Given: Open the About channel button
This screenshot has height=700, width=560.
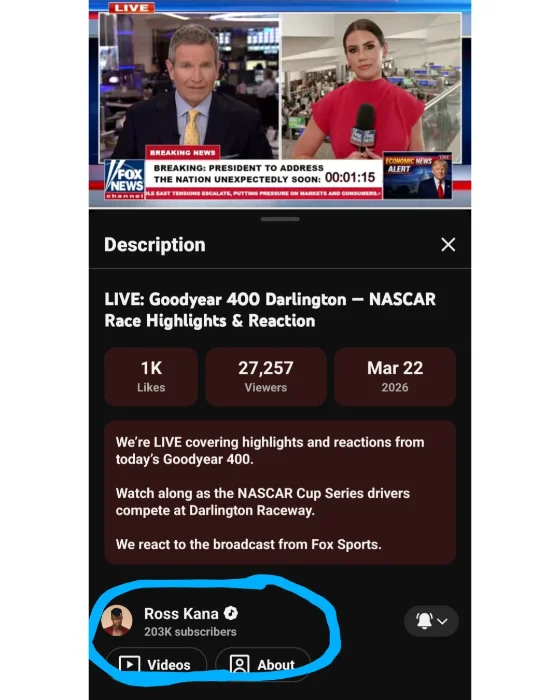Looking at the screenshot, I should pos(263,664).
